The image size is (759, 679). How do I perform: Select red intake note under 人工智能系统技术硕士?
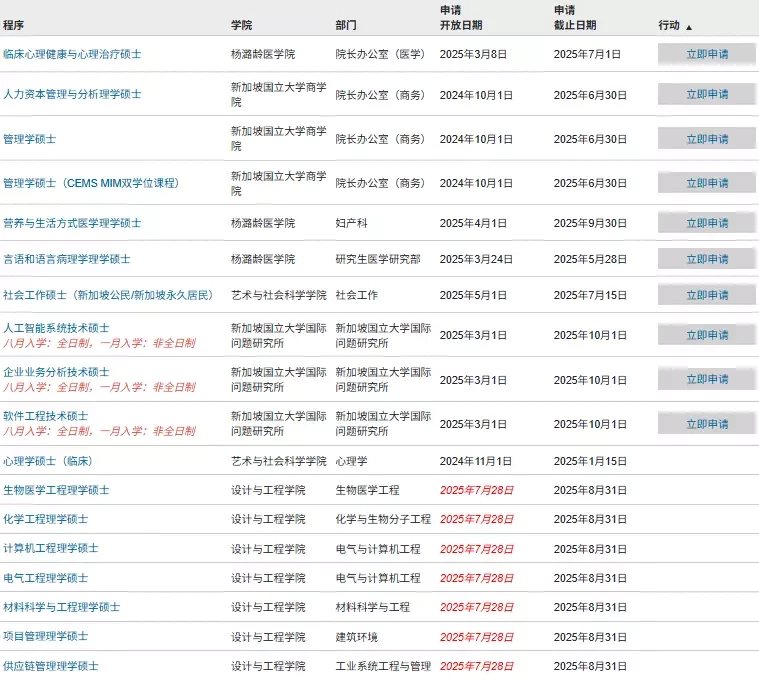99,344
